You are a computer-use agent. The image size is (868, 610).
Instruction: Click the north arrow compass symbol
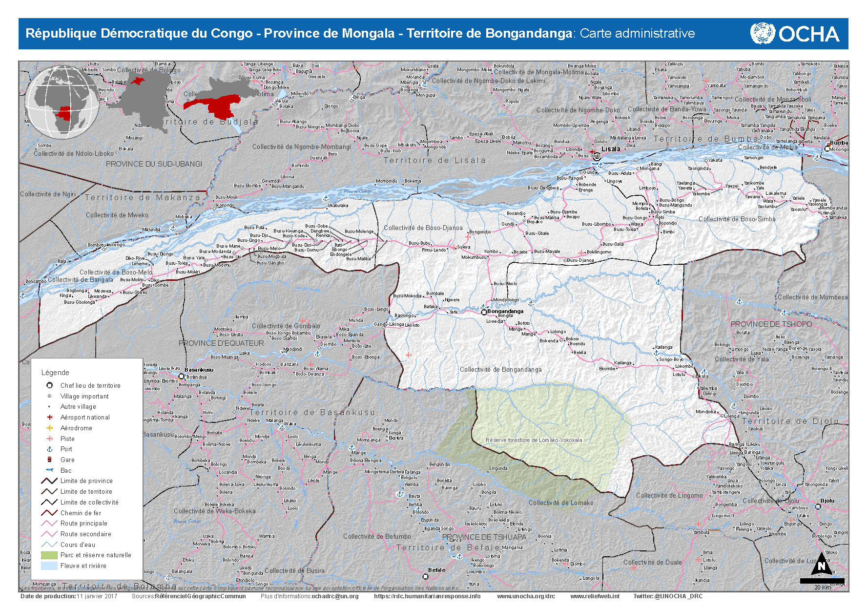coord(822,565)
